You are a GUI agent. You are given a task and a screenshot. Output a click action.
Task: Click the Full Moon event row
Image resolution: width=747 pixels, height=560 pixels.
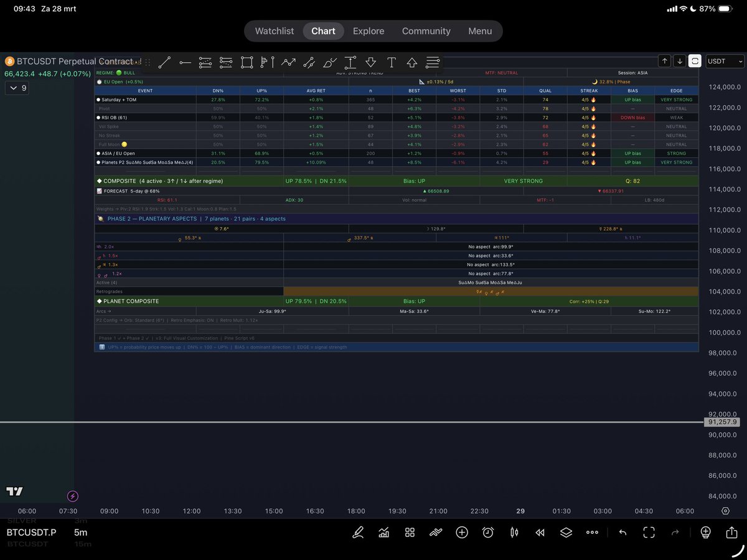click(397, 144)
